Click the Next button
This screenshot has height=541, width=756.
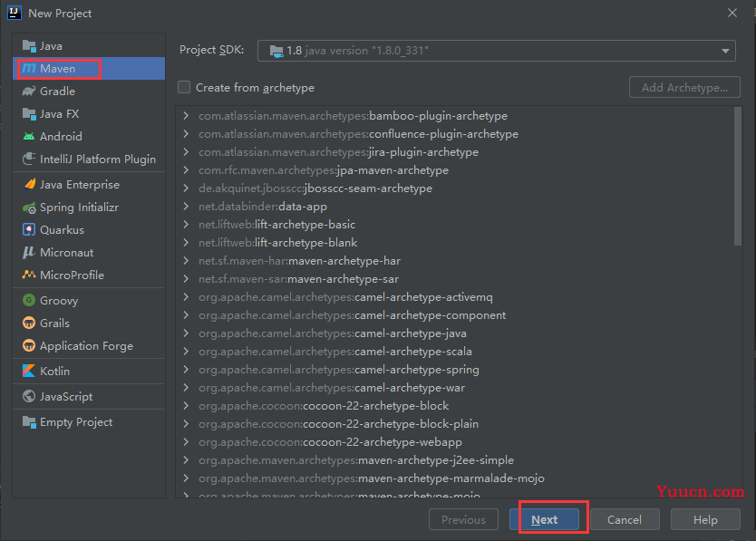(x=545, y=520)
